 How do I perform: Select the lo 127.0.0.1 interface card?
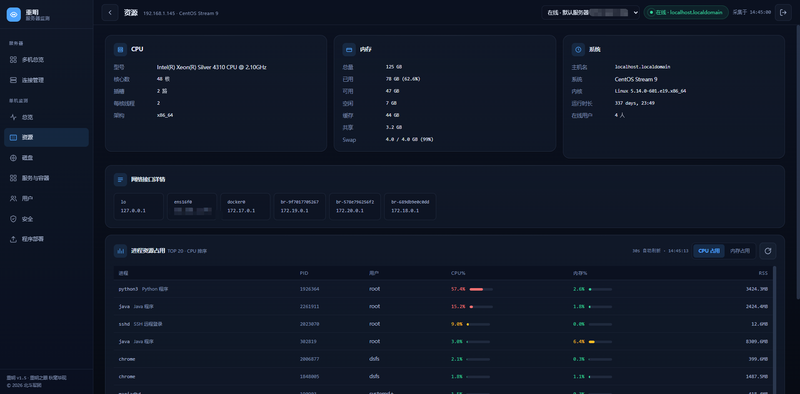139,206
